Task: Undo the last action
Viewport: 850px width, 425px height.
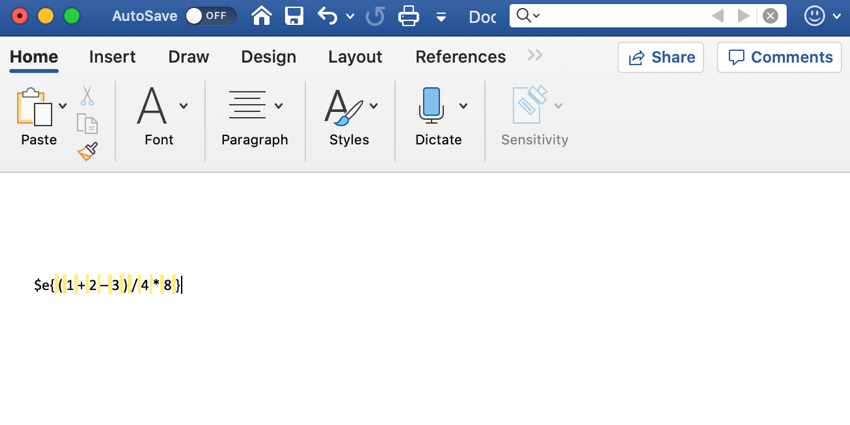Action: pyautogui.click(x=327, y=16)
